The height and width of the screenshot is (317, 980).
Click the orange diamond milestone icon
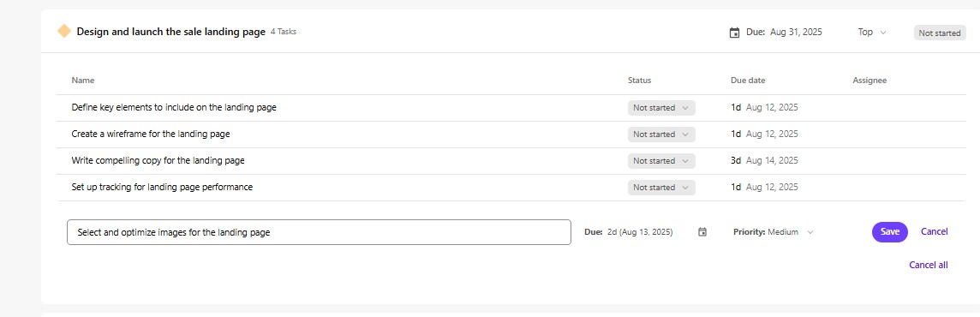click(x=63, y=31)
